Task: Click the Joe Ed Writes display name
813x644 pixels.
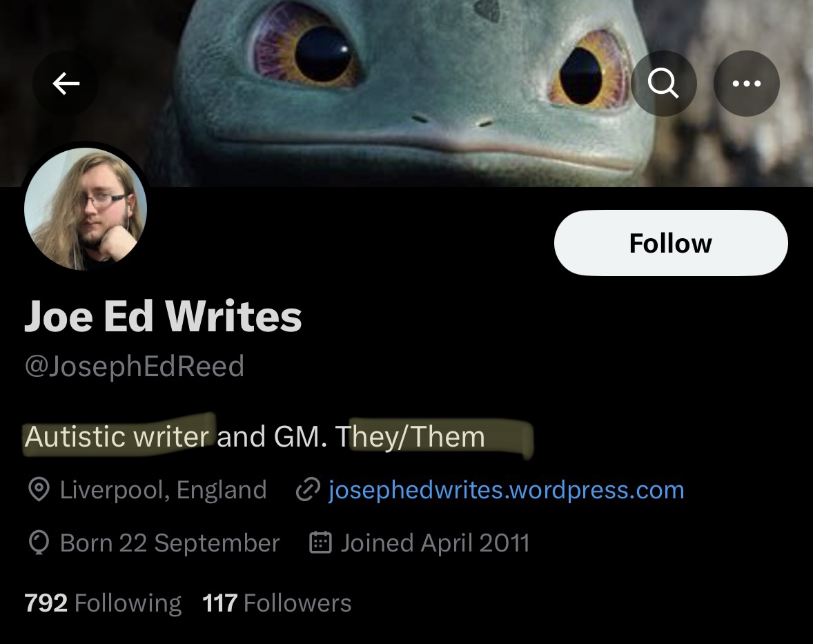Action: 163,316
